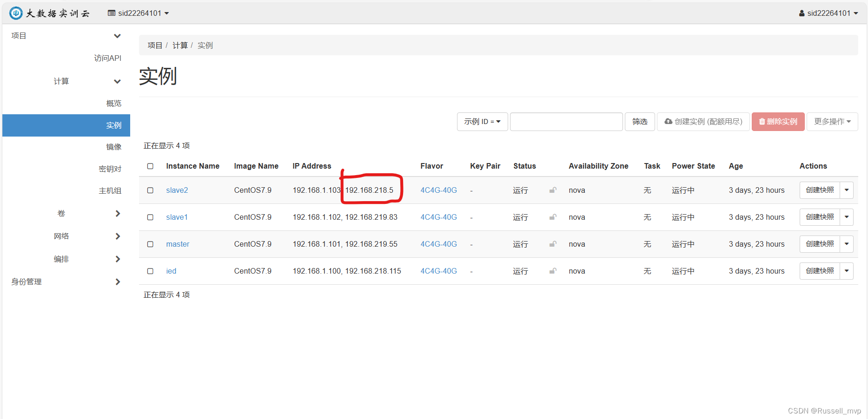868x419 pixels.
Task: Click the 创建实例 (配额用尽) button
Action: [703, 122]
